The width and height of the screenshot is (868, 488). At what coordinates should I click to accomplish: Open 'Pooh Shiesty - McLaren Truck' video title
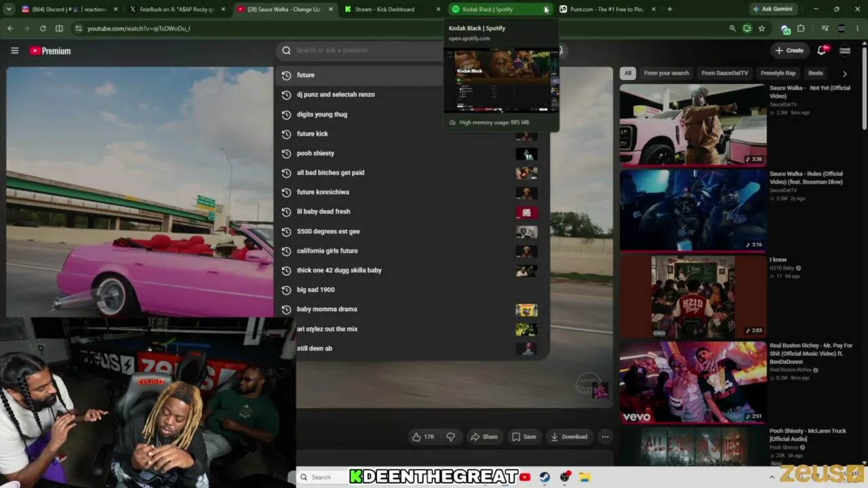point(808,434)
